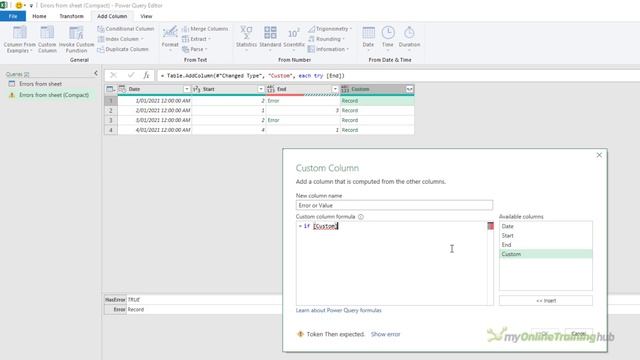Image resolution: width=640 pixels, height=360 pixels.
Task: Open the Extract dropdown
Action: (196, 39)
